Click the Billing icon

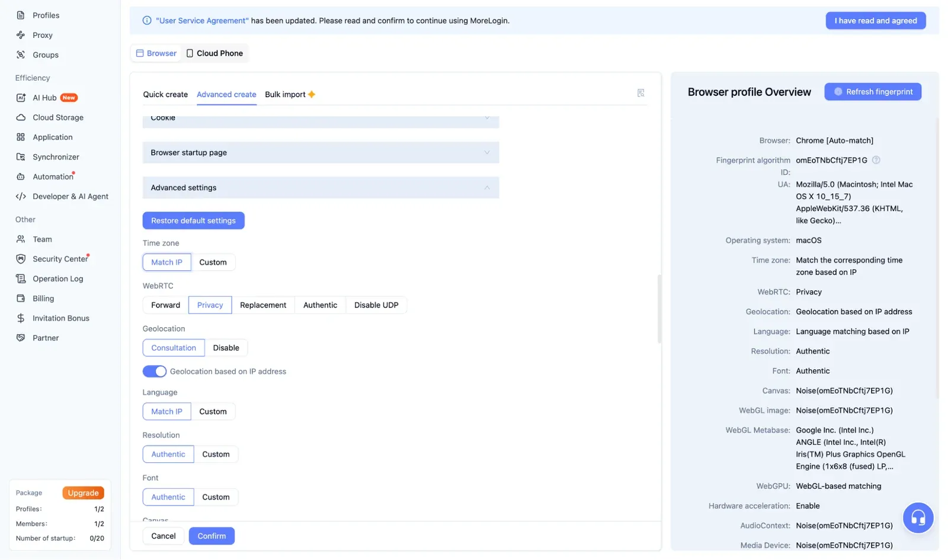tap(21, 299)
